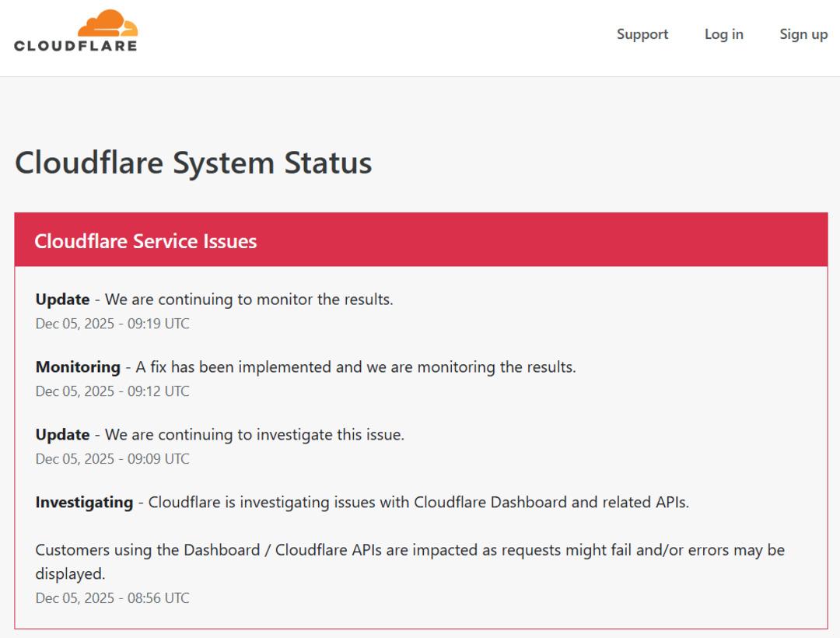The image size is (840, 638).
Task: Click the bold Monitoring status label
Action: [78, 367]
